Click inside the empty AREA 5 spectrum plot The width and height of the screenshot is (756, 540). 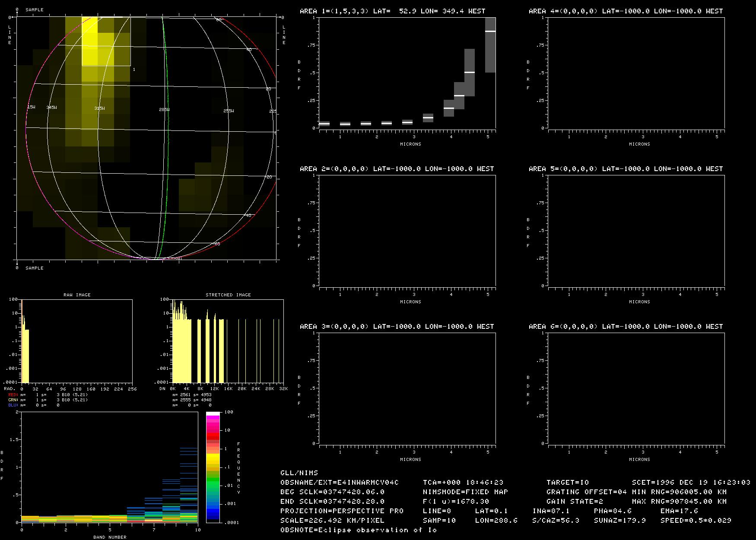point(636,231)
